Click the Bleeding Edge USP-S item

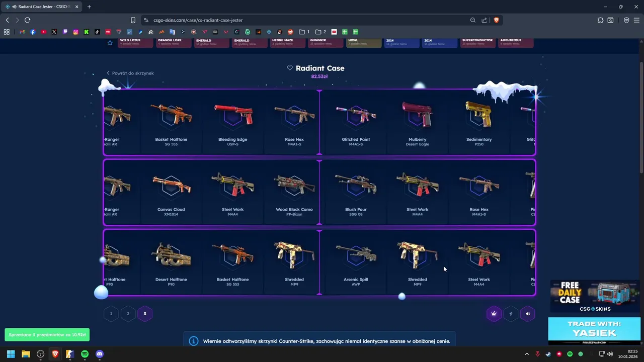tap(232, 123)
